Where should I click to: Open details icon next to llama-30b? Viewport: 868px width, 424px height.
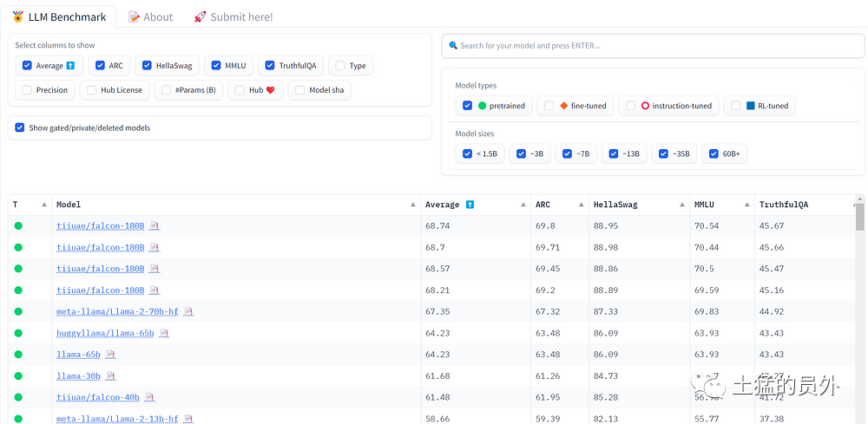tap(110, 376)
